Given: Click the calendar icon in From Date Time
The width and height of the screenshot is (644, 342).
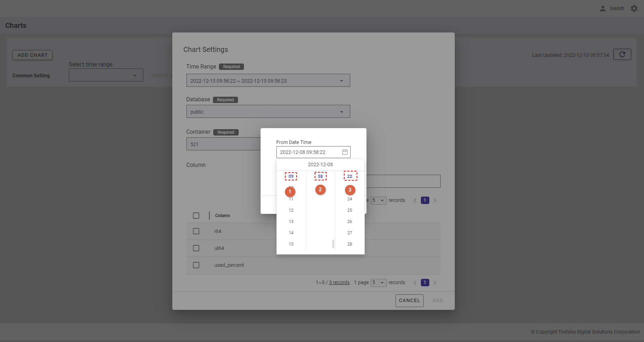Looking at the screenshot, I should click(345, 152).
